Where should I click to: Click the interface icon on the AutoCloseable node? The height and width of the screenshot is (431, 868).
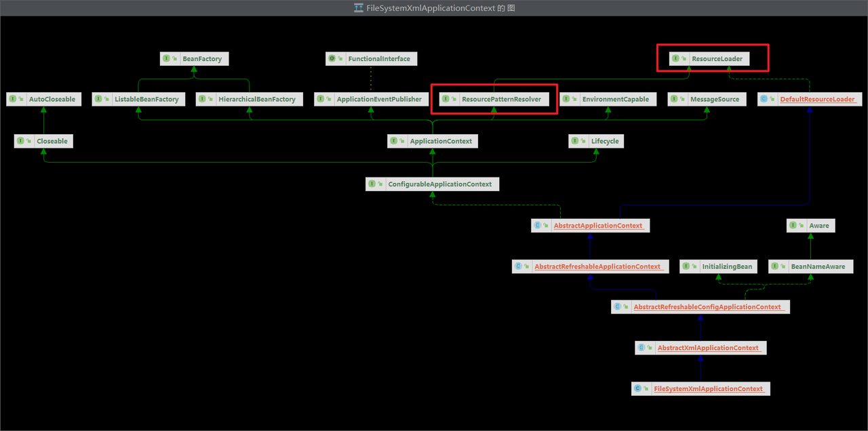pos(12,99)
